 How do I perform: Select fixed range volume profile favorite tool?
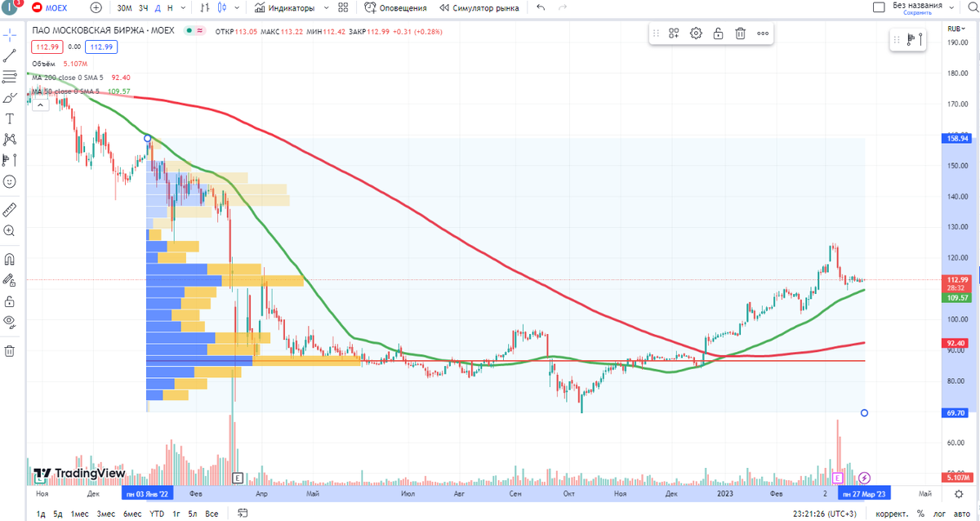point(915,39)
